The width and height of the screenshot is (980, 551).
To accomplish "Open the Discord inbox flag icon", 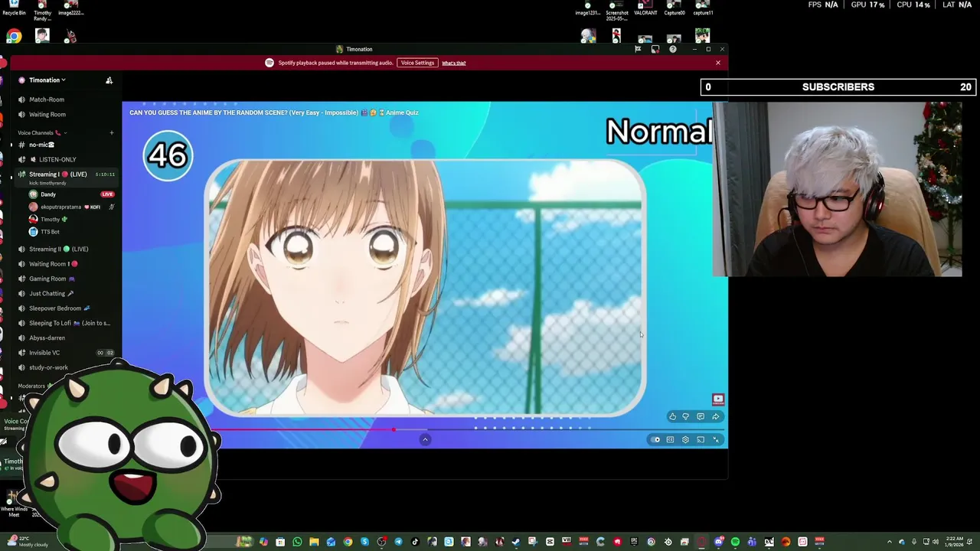I will pyautogui.click(x=637, y=49).
